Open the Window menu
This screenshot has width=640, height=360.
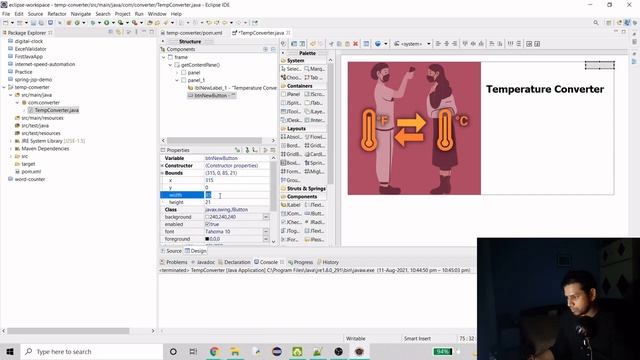coord(157,14)
